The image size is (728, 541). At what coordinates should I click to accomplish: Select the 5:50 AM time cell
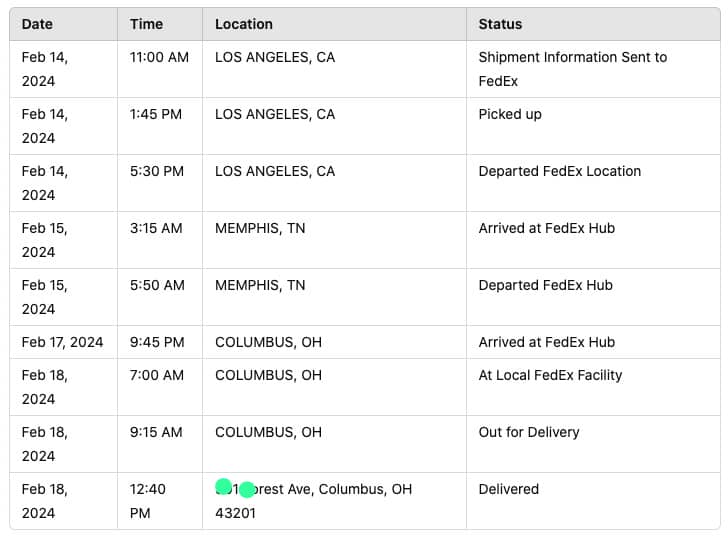(157, 285)
